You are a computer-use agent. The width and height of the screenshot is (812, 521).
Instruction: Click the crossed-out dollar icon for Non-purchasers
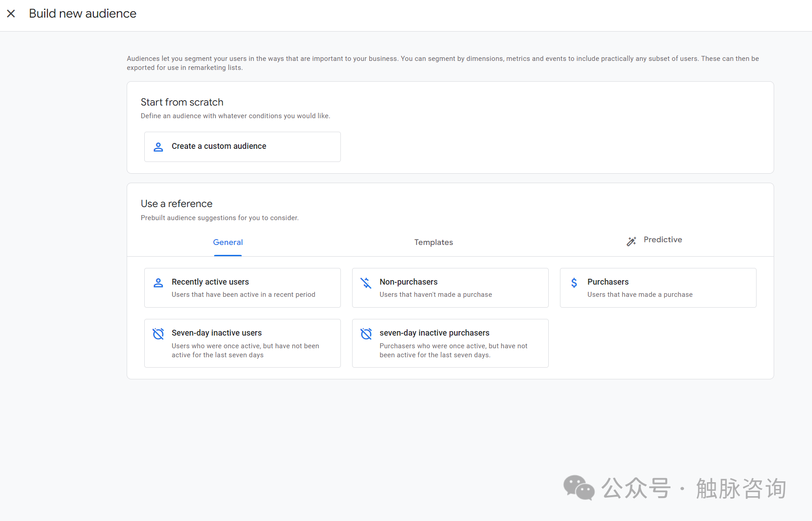click(366, 283)
